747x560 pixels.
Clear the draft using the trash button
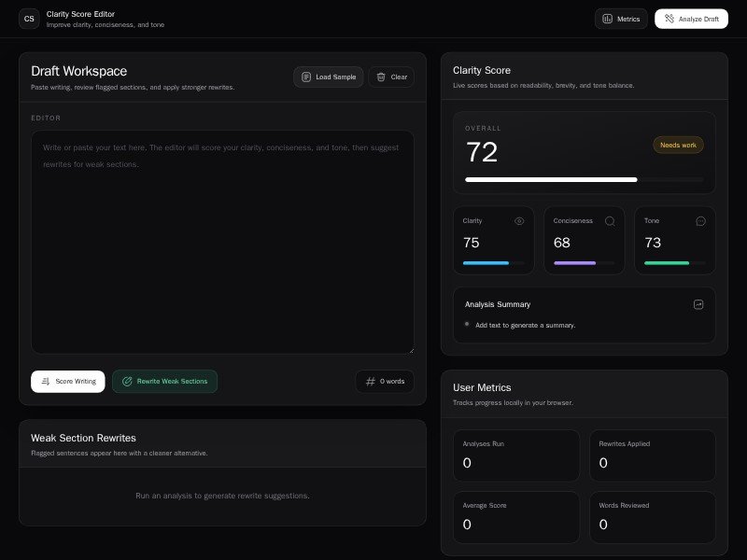tap(391, 77)
